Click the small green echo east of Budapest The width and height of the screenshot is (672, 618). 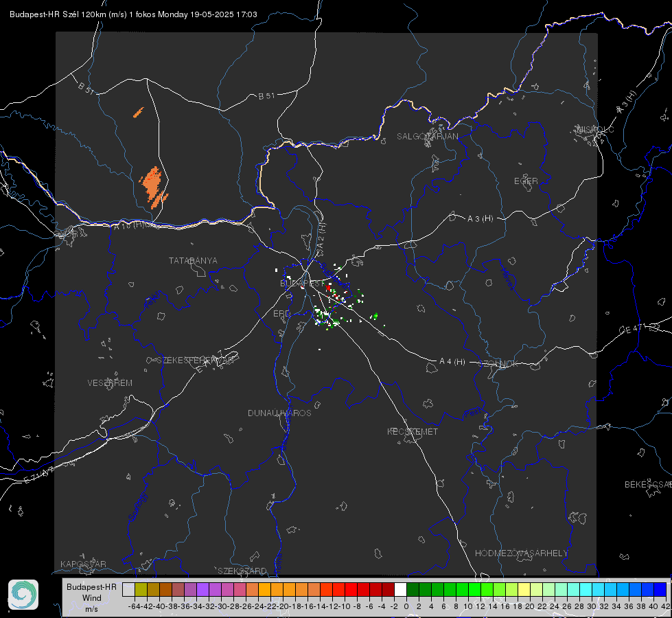[375, 316]
